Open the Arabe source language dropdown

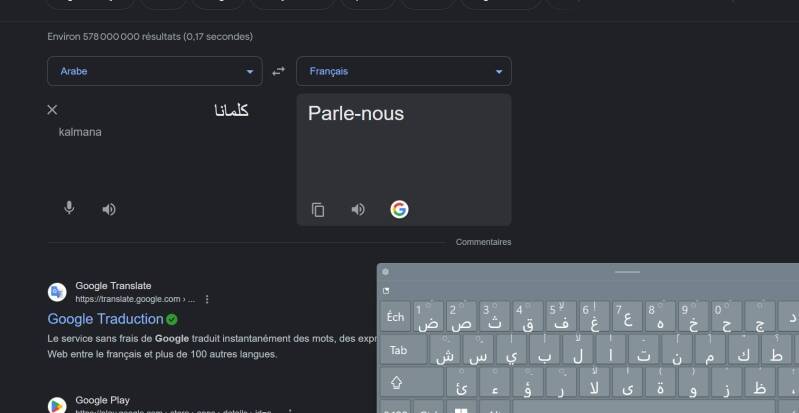pyautogui.click(x=154, y=71)
